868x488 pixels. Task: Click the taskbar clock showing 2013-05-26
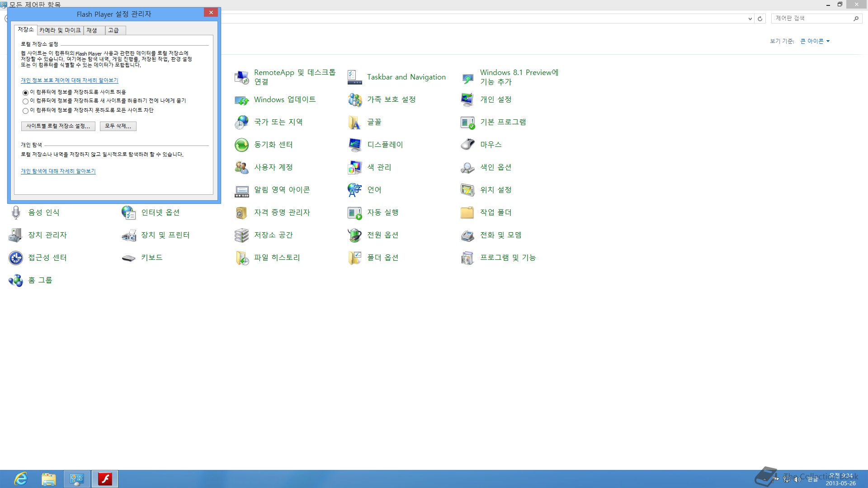tap(841, 479)
